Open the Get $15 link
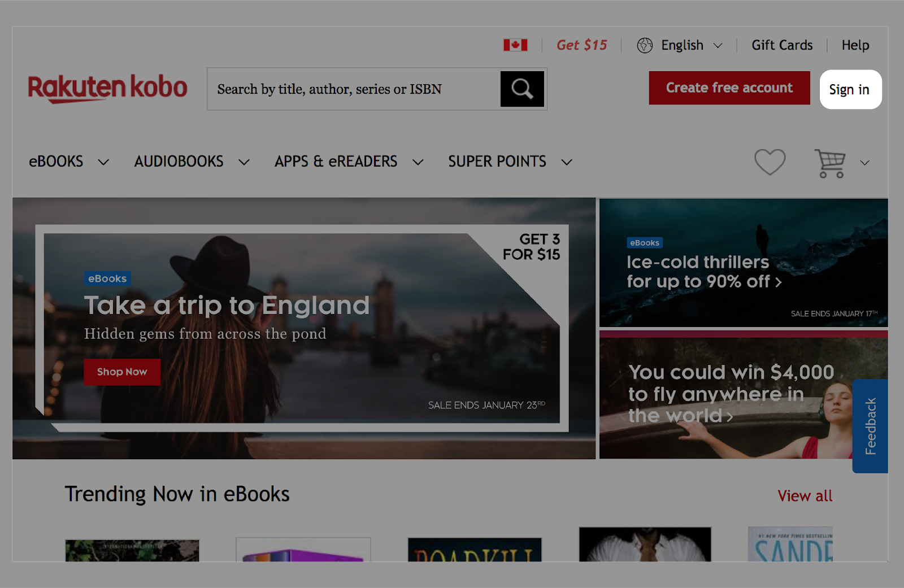The width and height of the screenshot is (904, 588). [x=581, y=45]
